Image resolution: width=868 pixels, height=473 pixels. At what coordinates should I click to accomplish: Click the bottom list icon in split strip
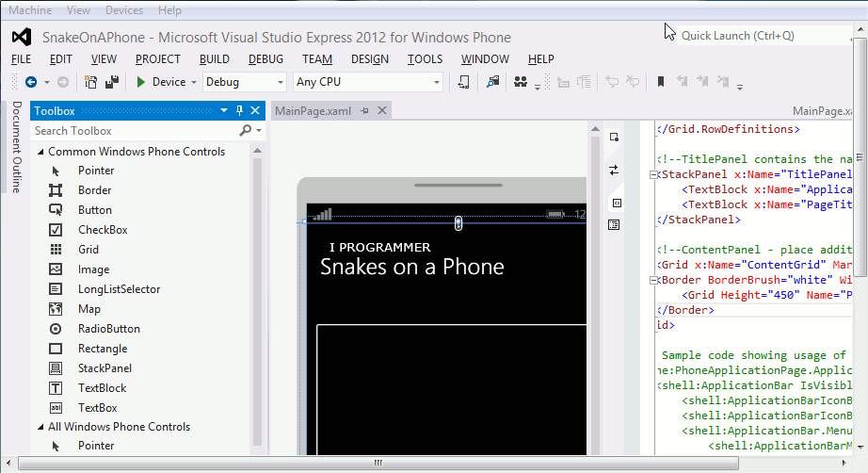pos(614,225)
